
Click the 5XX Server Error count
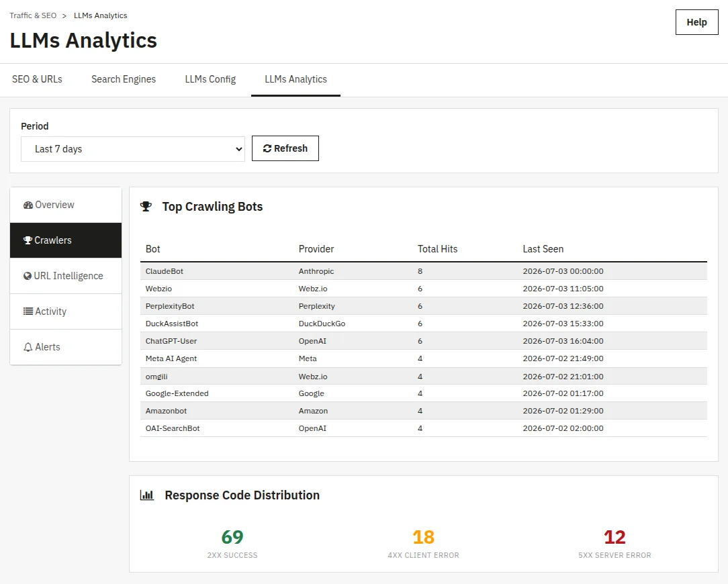pos(615,537)
